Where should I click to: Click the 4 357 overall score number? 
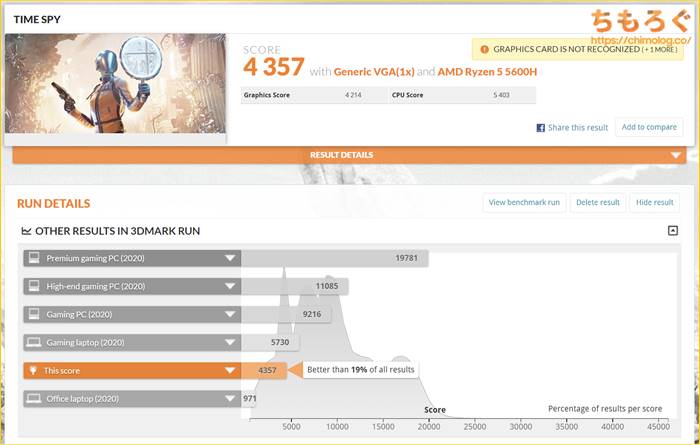click(x=274, y=67)
